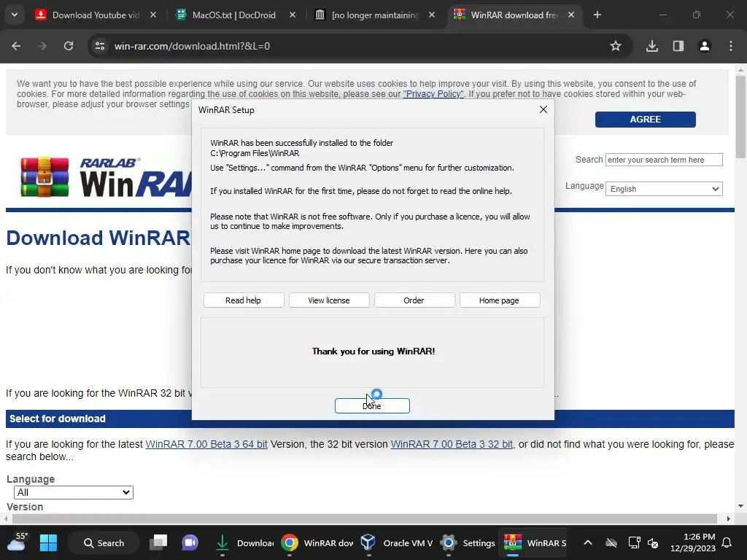
Task: Click Done in WinRAR Setup dialog
Action: [x=372, y=405]
